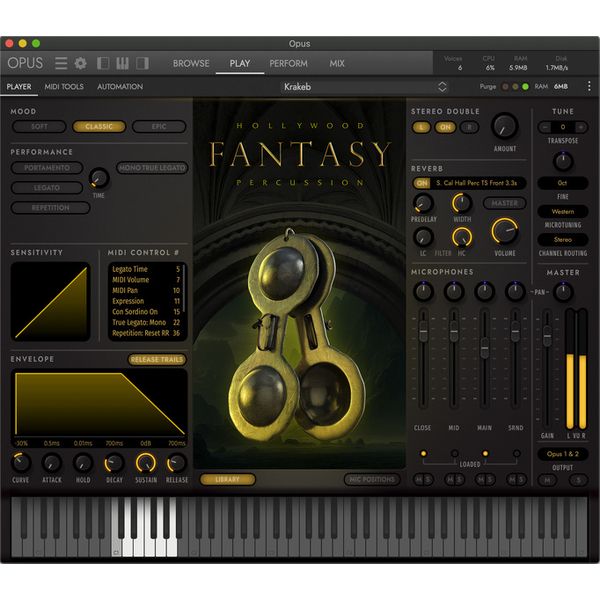Toggle Mid microphone loaded indicator
This screenshot has height=600, width=600.
[x=454, y=453]
